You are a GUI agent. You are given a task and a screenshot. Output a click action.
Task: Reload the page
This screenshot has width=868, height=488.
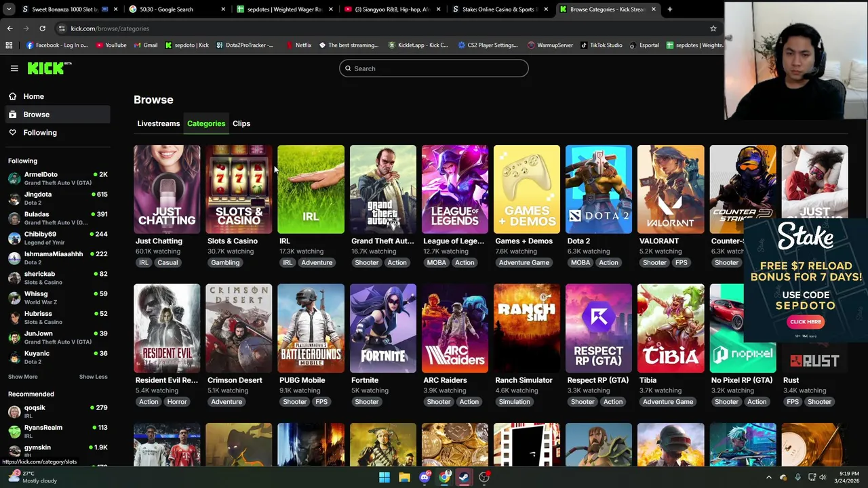(x=42, y=28)
